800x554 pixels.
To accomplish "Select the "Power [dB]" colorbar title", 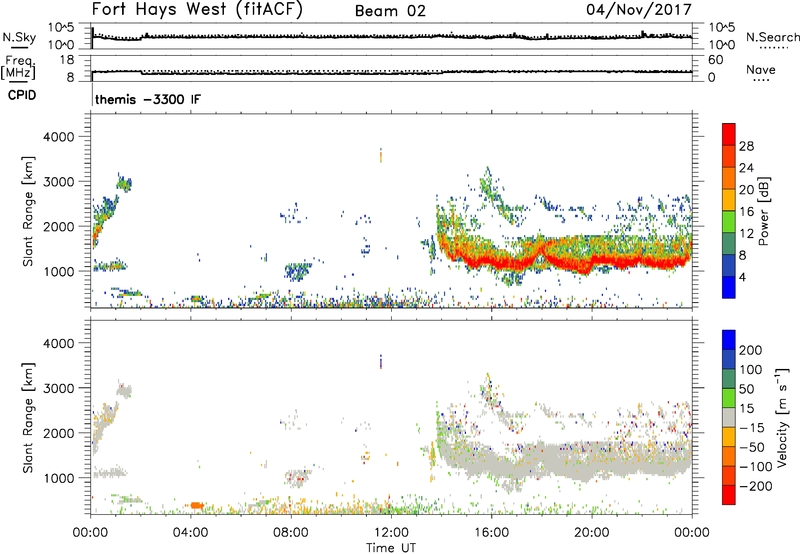I will pyautogui.click(x=764, y=211).
